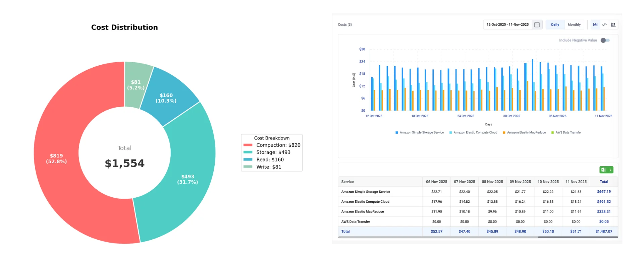Click the Total column header
The image size is (644, 255).
pyautogui.click(x=604, y=182)
